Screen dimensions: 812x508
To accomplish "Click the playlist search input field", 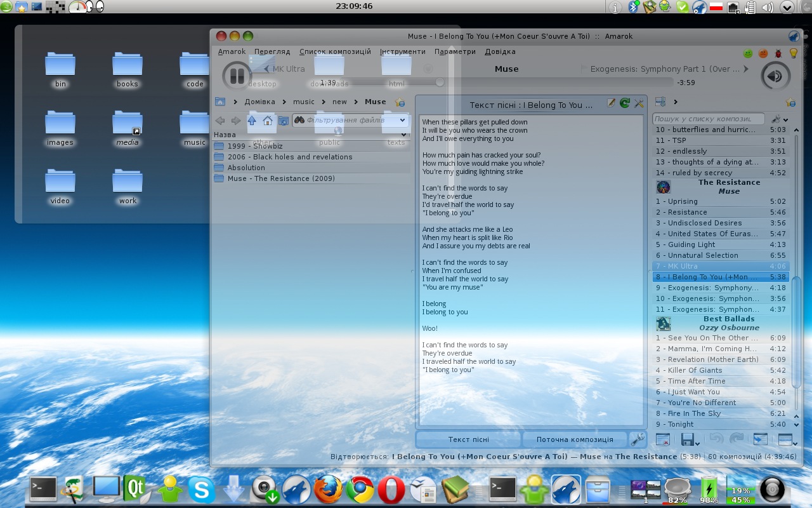I will [x=707, y=119].
